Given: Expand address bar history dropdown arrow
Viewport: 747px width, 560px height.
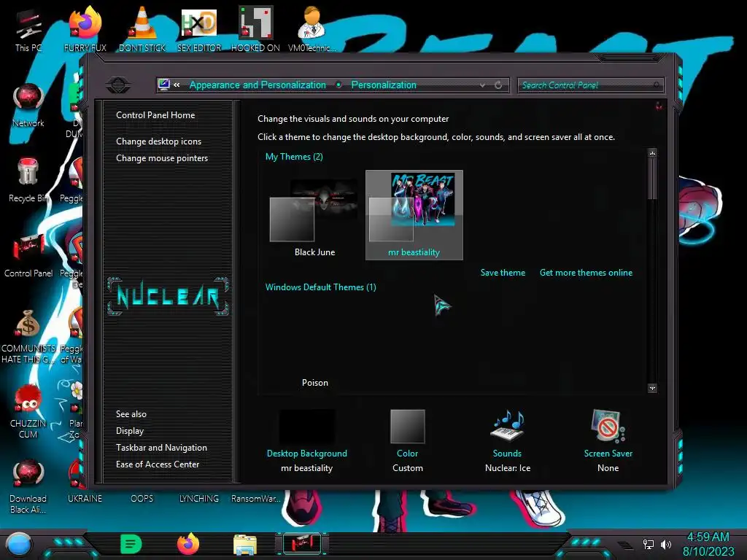Looking at the screenshot, I should click(x=483, y=85).
